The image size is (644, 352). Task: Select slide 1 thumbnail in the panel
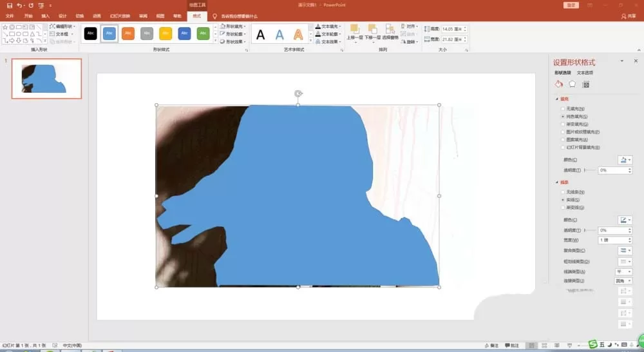tap(46, 79)
